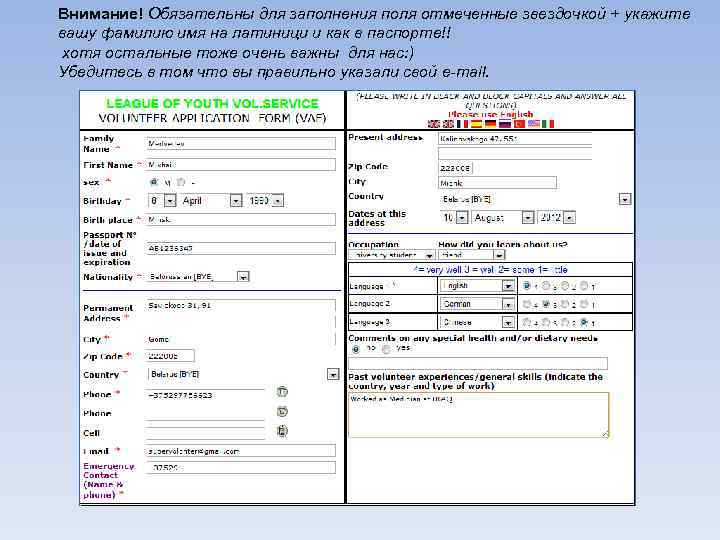Click the City field containing Minsk
The image size is (720, 540).
tap(497, 183)
